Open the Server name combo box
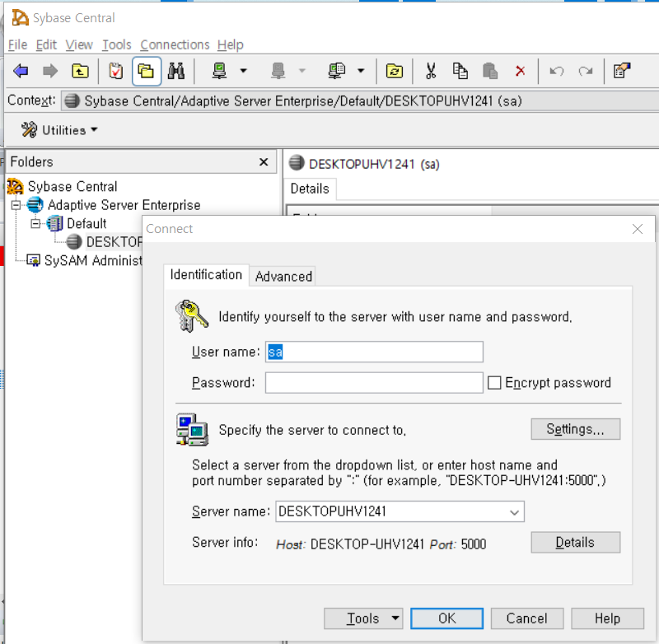659x644 pixels. coord(400,511)
